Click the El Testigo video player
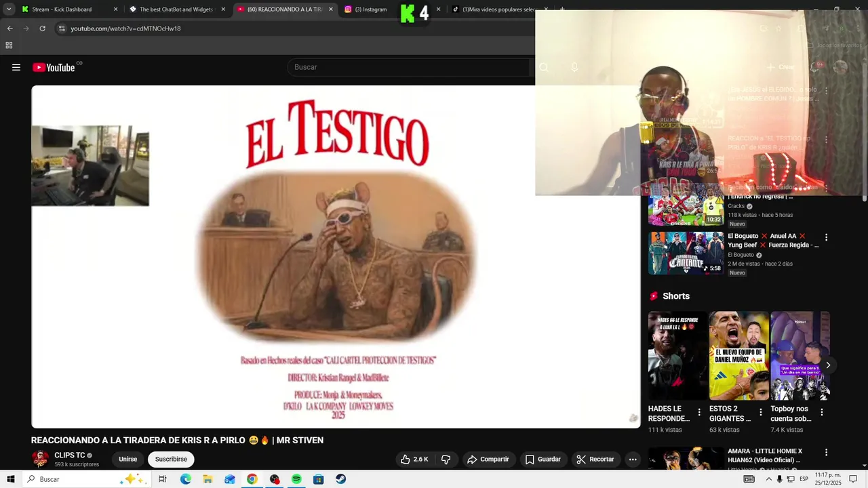 pyautogui.click(x=336, y=257)
